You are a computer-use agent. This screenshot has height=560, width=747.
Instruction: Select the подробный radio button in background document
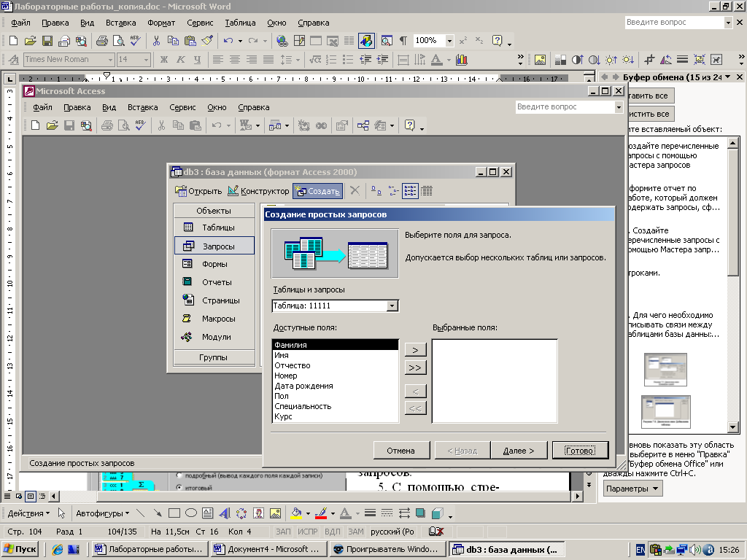pyautogui.click(x=179, y=475)
